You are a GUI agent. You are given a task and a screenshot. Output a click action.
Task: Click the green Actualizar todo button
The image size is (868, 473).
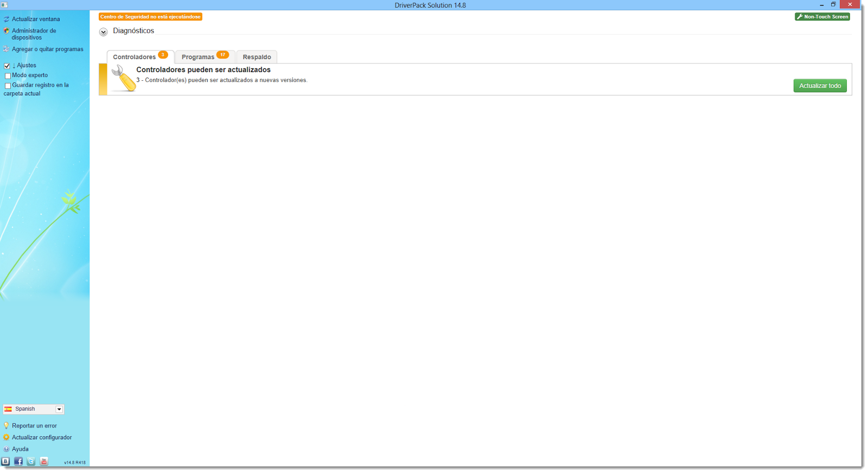pyautogui.click(x=820, y=86)
